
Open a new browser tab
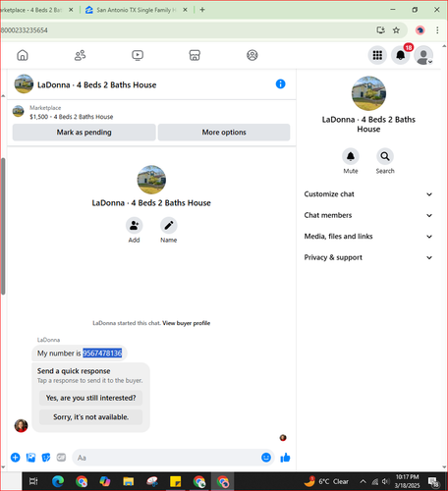click(x=202, y=10)
